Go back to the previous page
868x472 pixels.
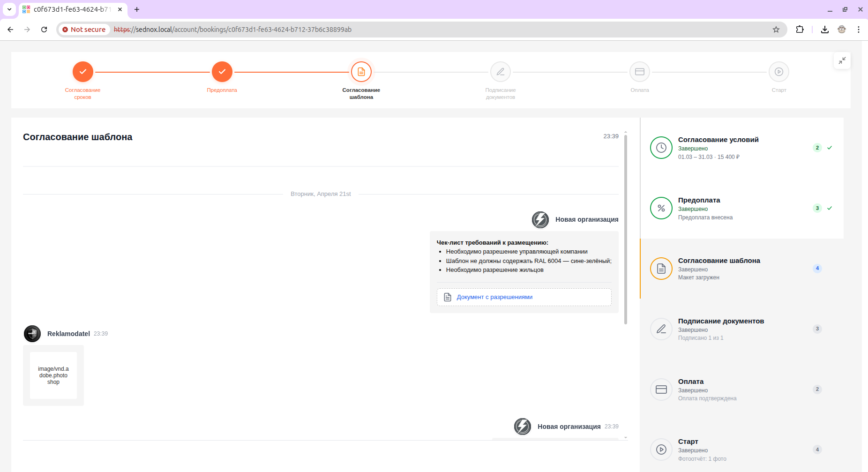pyautogui.click(x=10, y=30)
